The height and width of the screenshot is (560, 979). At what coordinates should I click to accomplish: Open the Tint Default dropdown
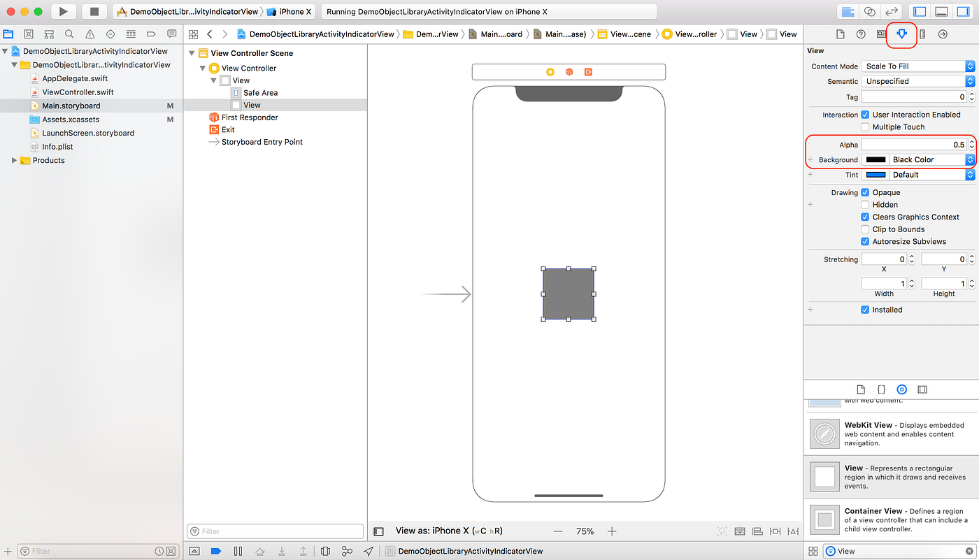[x=931, y=175]
